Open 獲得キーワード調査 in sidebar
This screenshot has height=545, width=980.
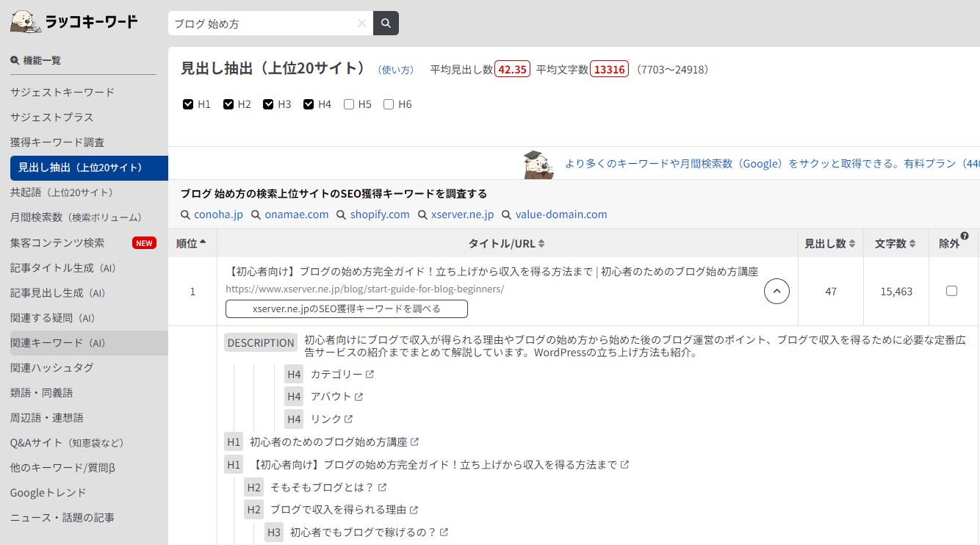57,142
